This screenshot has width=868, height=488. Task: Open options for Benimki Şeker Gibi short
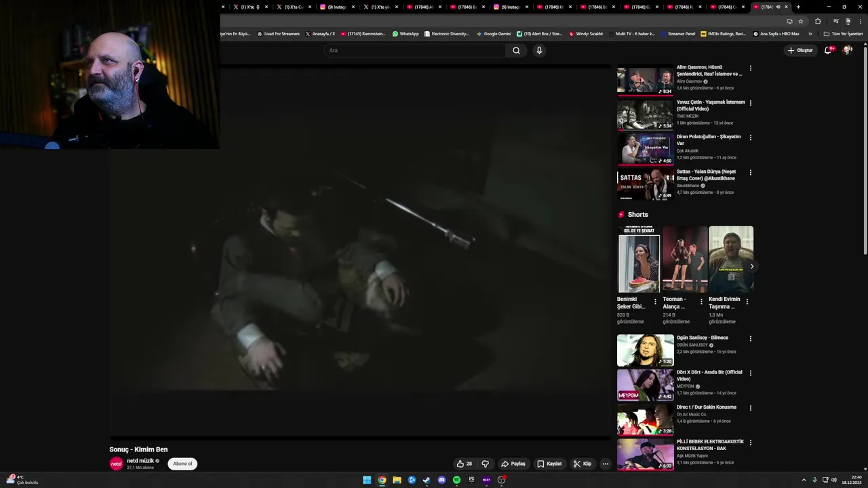pos(655,302)
